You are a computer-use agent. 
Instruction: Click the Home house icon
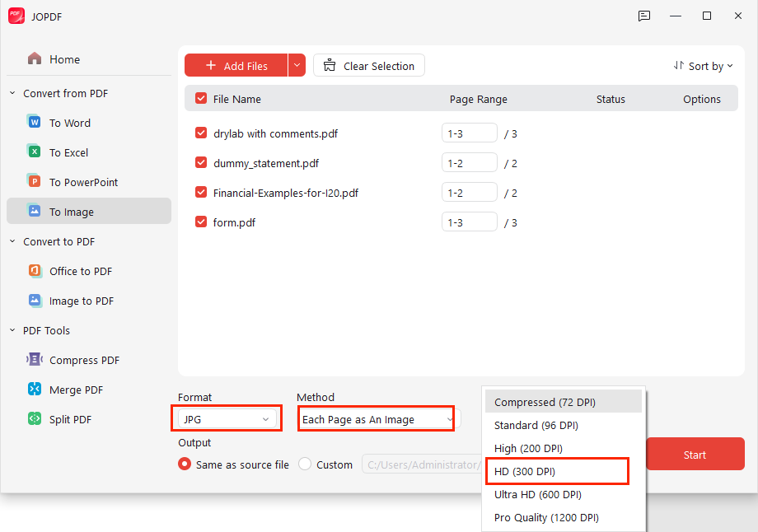pos(35,59)
